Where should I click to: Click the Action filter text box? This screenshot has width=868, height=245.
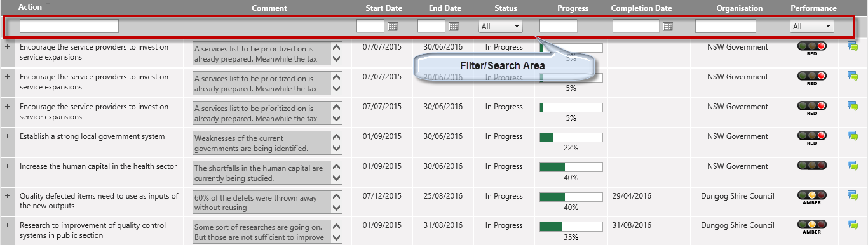point(69,26)
